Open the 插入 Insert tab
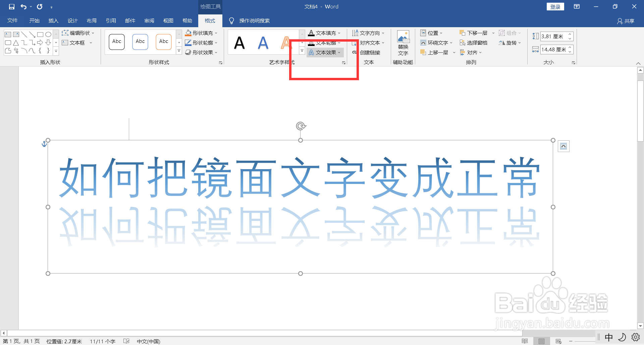The image size is (644, 345). tap(53, 21)
